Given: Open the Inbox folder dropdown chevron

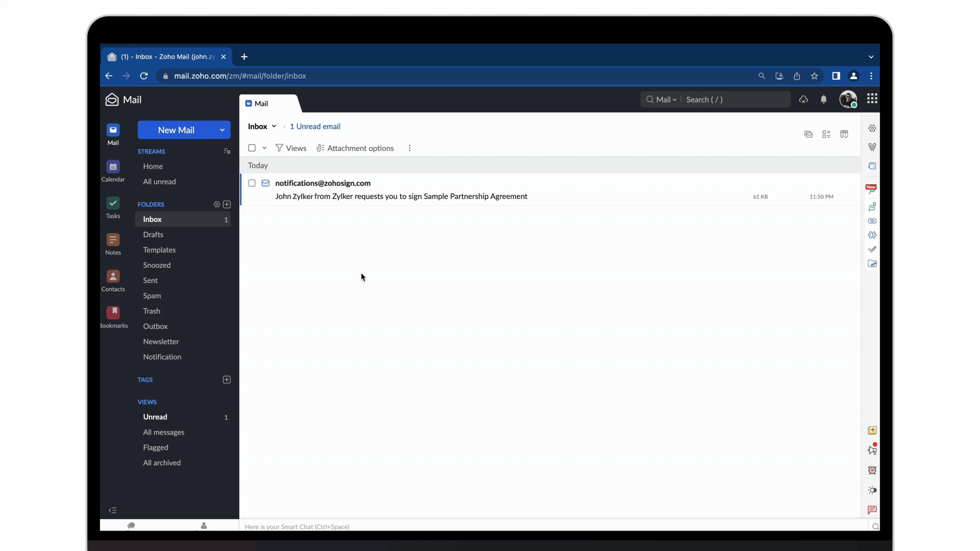Looking at the screenshot, I should coord(274,127).
